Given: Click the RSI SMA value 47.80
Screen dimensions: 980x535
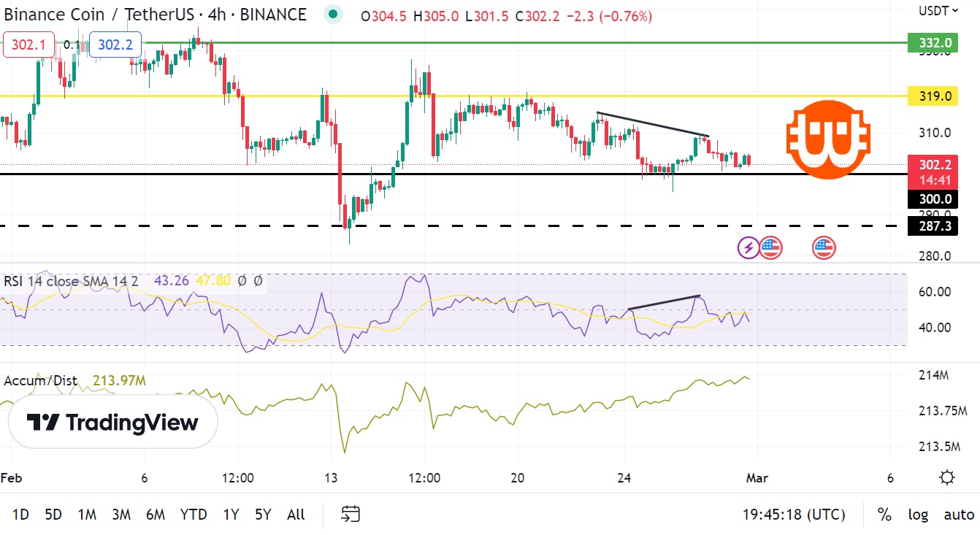Looking at the screenshot, I should click(213, 281).
